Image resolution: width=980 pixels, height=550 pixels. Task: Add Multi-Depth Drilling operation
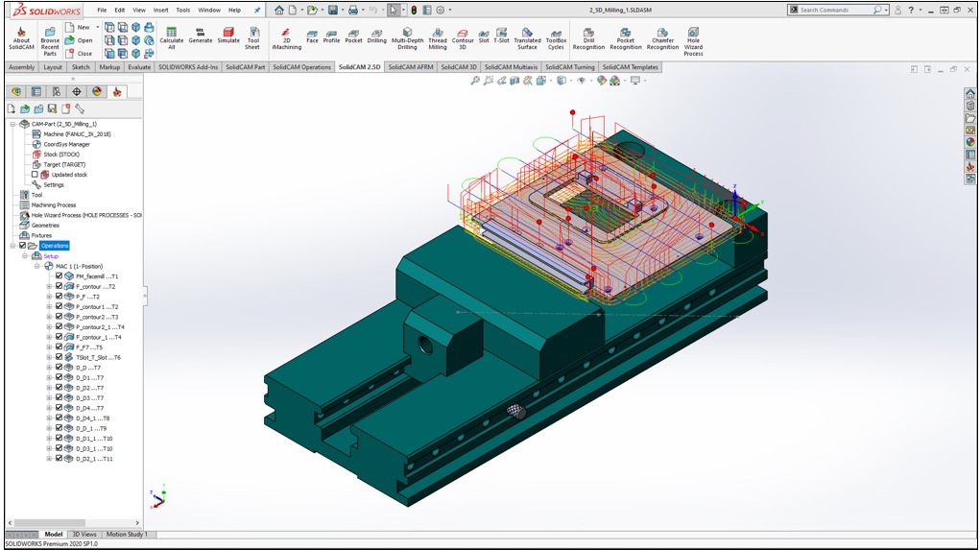click(407, 38)
